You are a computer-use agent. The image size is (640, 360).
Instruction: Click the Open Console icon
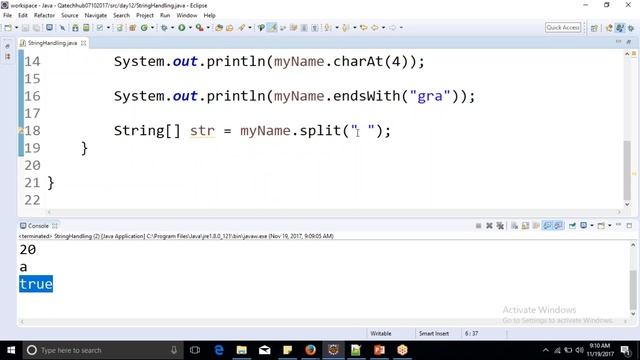pyautogui.click(x=601, y=226)
